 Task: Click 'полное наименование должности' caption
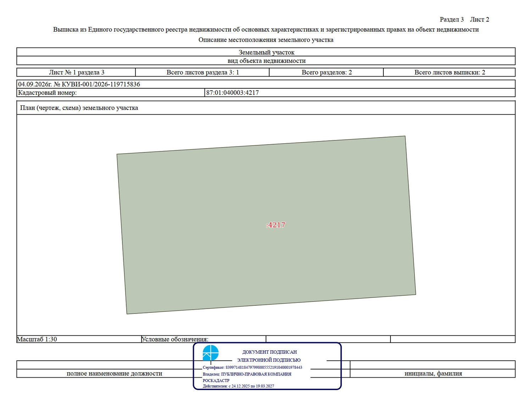(x=114, y=373)
